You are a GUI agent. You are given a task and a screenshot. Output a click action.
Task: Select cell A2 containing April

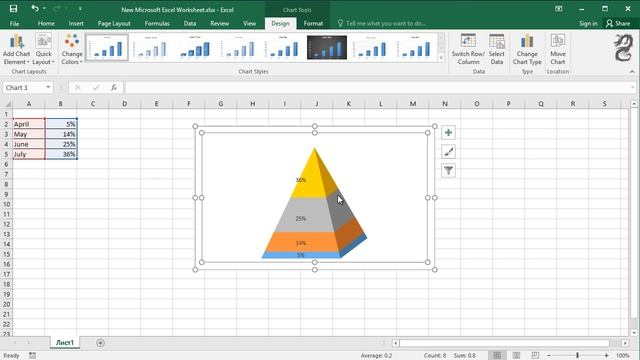pyautogui.click(x=29, y=124)
